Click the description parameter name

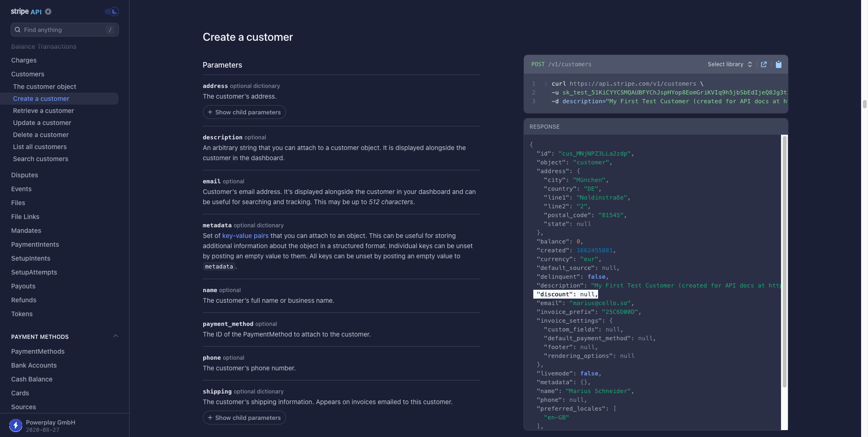click(222, 137)
